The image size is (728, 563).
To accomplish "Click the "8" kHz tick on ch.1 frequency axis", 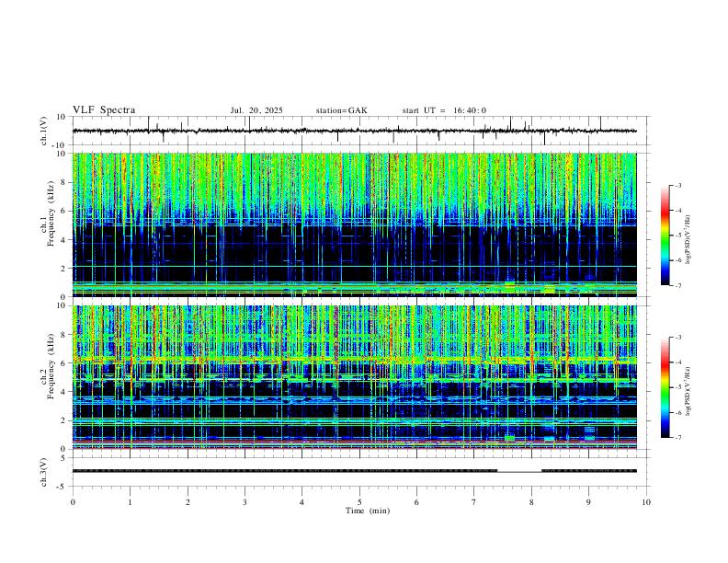I will [64, 182].
